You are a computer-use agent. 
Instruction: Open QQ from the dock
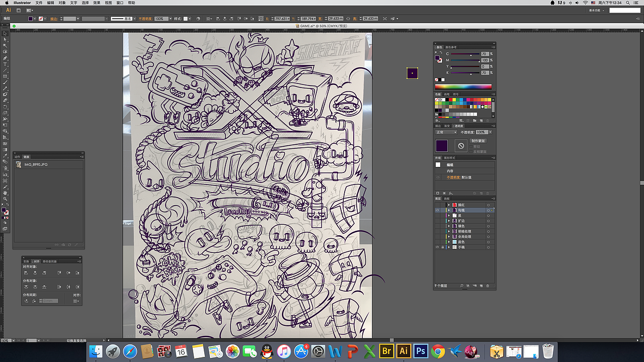coord(267,350)
